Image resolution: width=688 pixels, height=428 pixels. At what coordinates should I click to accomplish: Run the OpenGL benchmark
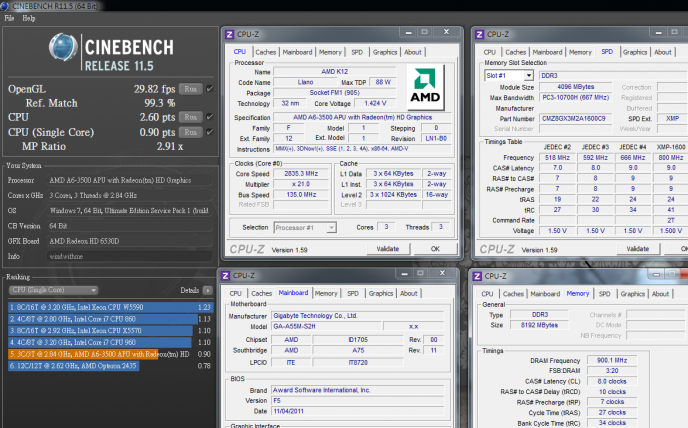coord(191,89)
